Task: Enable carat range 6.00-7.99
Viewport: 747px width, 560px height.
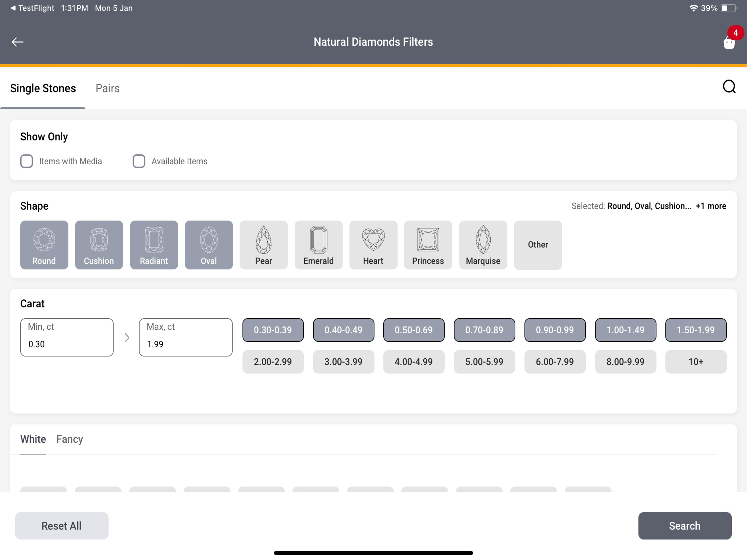Action: [x=555, y=362]
